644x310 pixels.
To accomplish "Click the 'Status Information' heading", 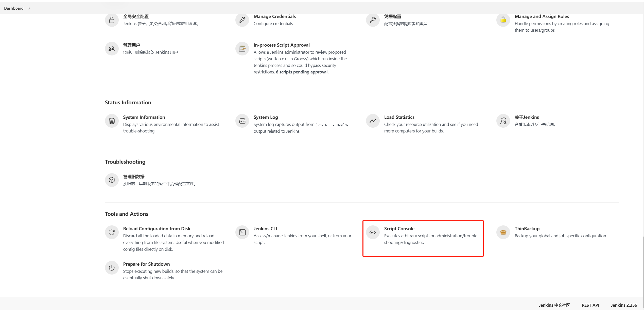I will [x=128, y=103].
